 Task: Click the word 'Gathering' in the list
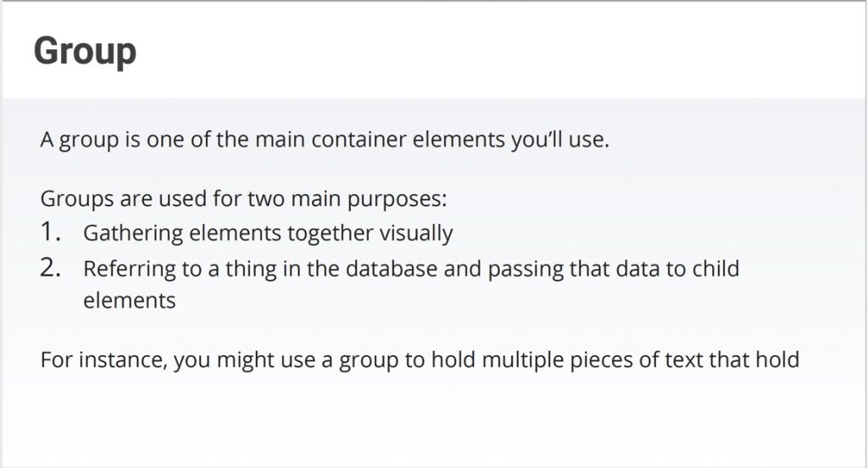(x=133, y=233)
